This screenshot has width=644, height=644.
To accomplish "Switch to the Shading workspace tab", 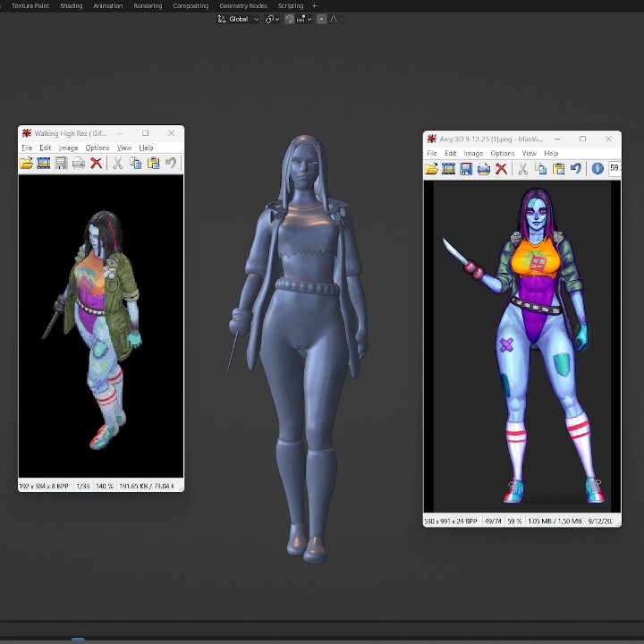I will (72, 5).
